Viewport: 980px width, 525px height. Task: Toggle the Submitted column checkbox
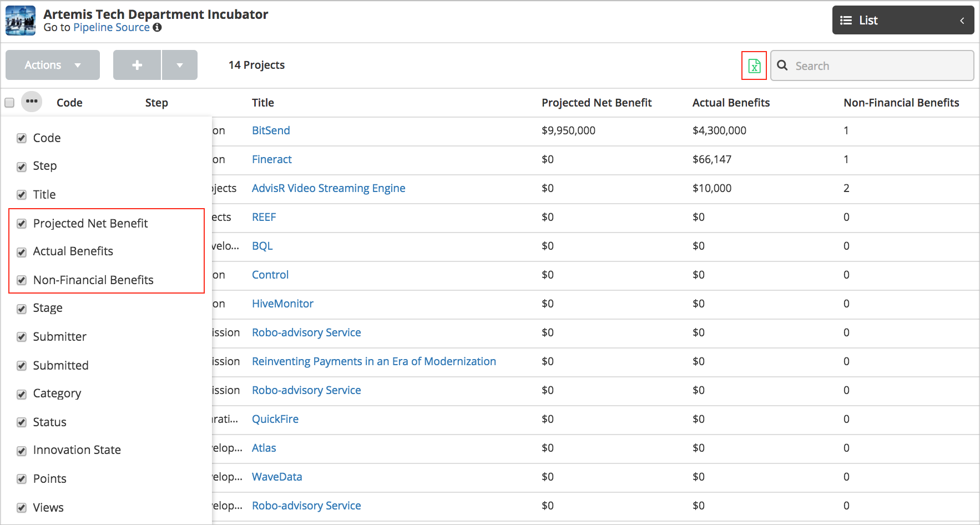(x=22, y=366)
